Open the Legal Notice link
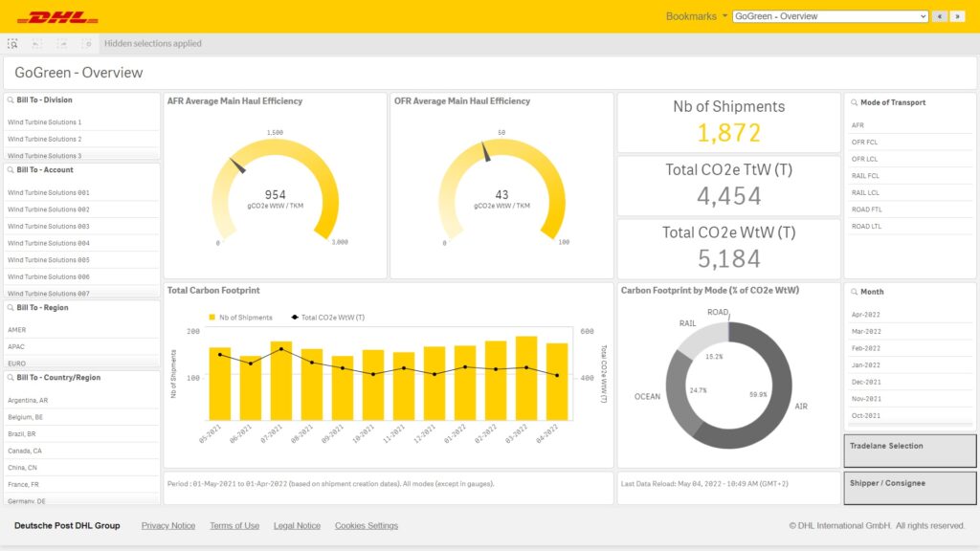 tap(297, 526)
